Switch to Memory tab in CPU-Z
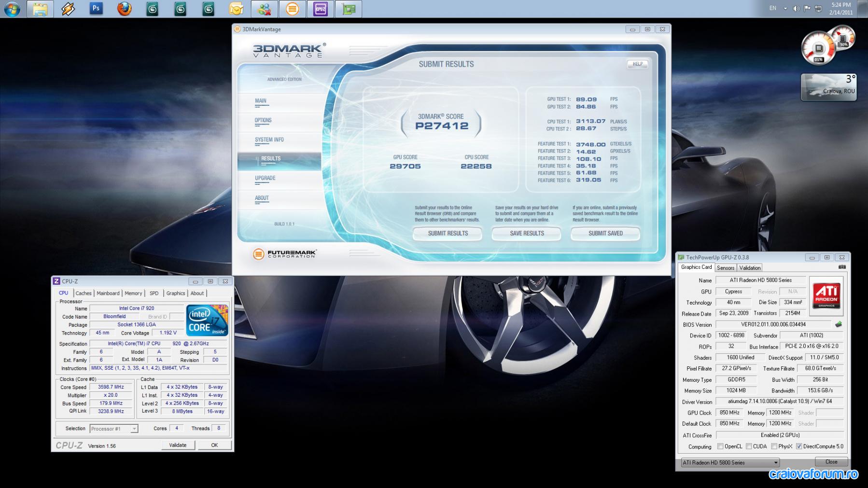This screenshot has height=488, width=868. coord(133,293)
